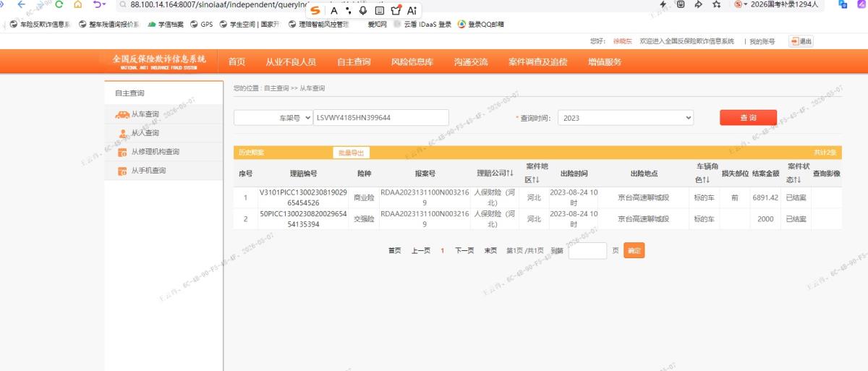Click the 历史赔案 header label
Viewport: 868px width, 371px height.
(x=251, y=153)
